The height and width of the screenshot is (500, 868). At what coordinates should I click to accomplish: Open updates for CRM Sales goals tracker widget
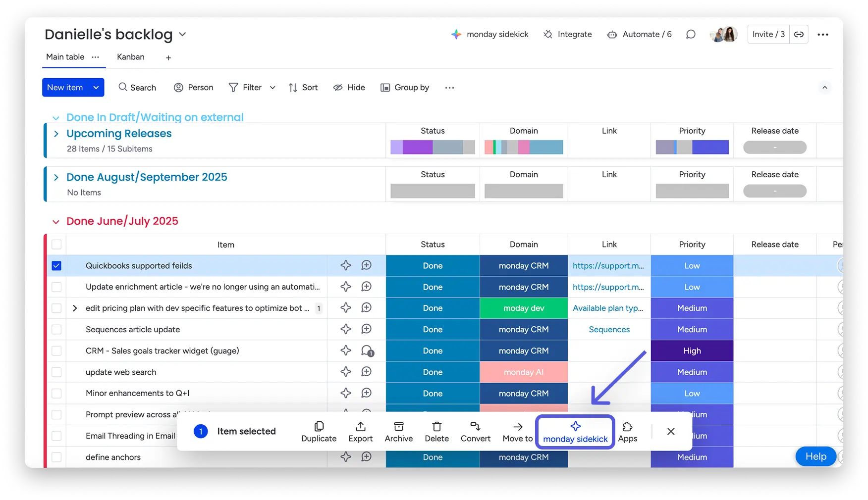[x=367, y=351]
